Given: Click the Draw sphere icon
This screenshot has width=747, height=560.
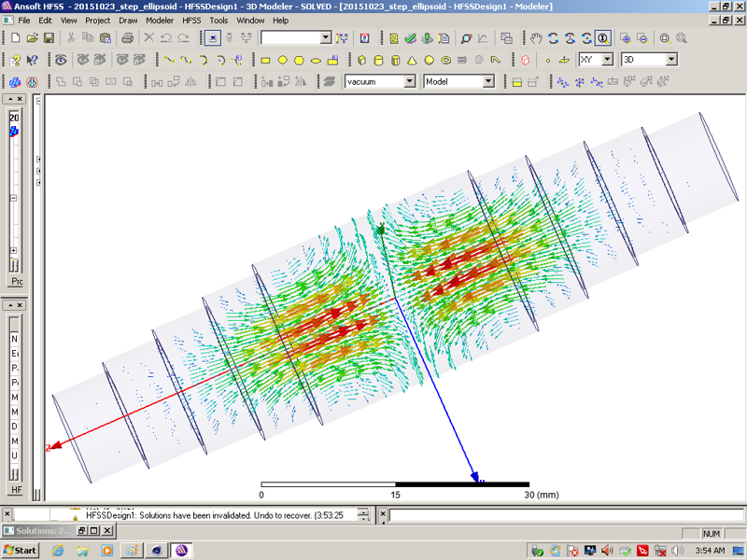Looking at the screenshot, I should pyautogui.click(x=430, y=60).
